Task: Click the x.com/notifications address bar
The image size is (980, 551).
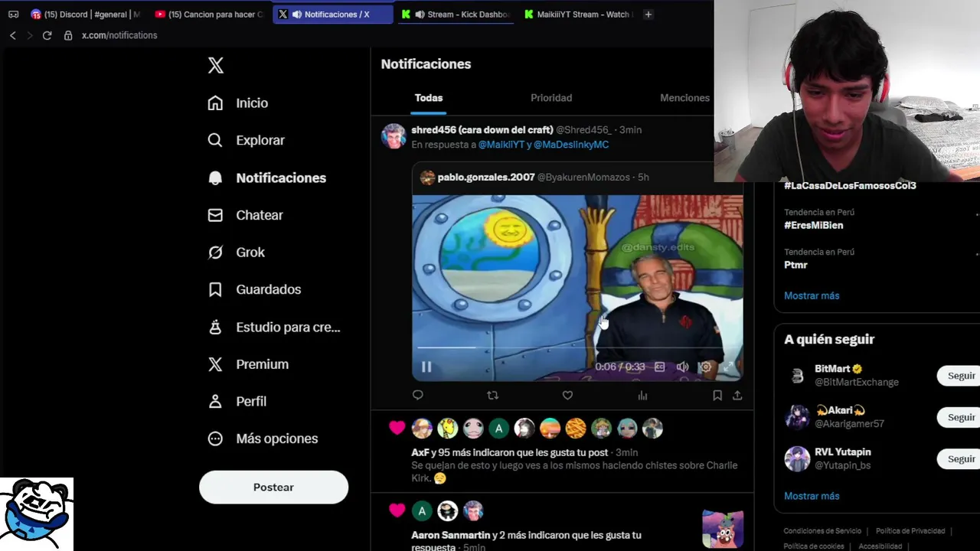Action: (x=119, y=36)
